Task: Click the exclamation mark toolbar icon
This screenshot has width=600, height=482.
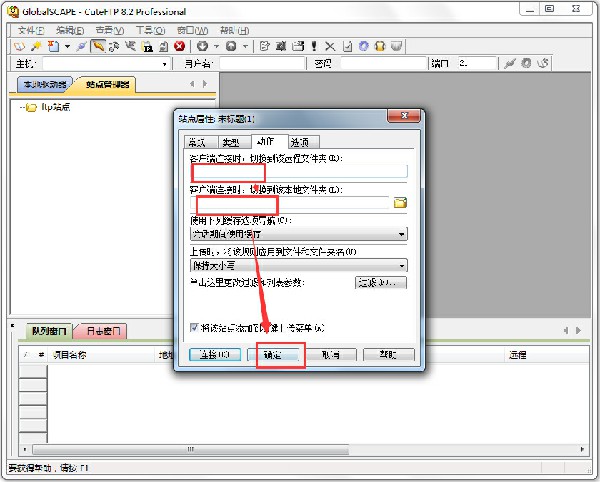Action: pyautogui.click(x=313, y=46)
